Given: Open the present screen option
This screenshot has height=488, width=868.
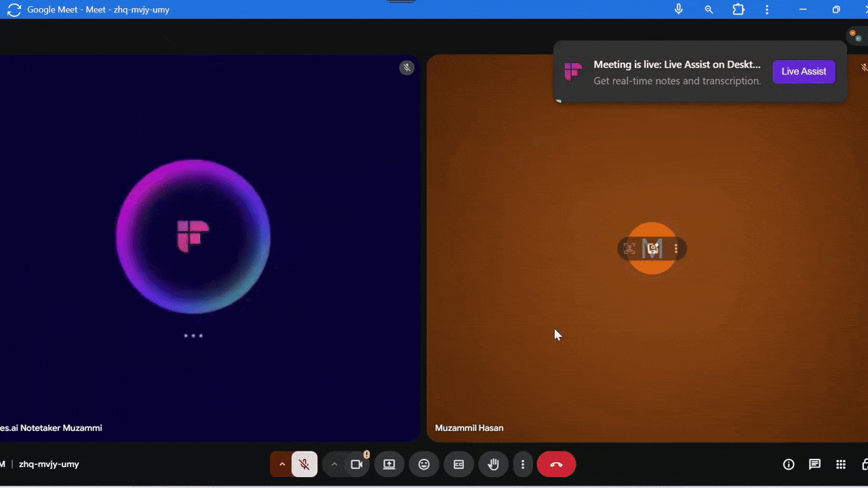Looking at the screenshot, I should pyautogui.click(x=389, y=464).
